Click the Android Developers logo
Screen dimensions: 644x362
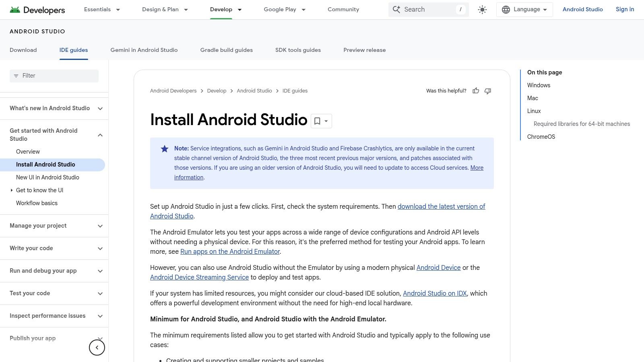click(37, 10)
